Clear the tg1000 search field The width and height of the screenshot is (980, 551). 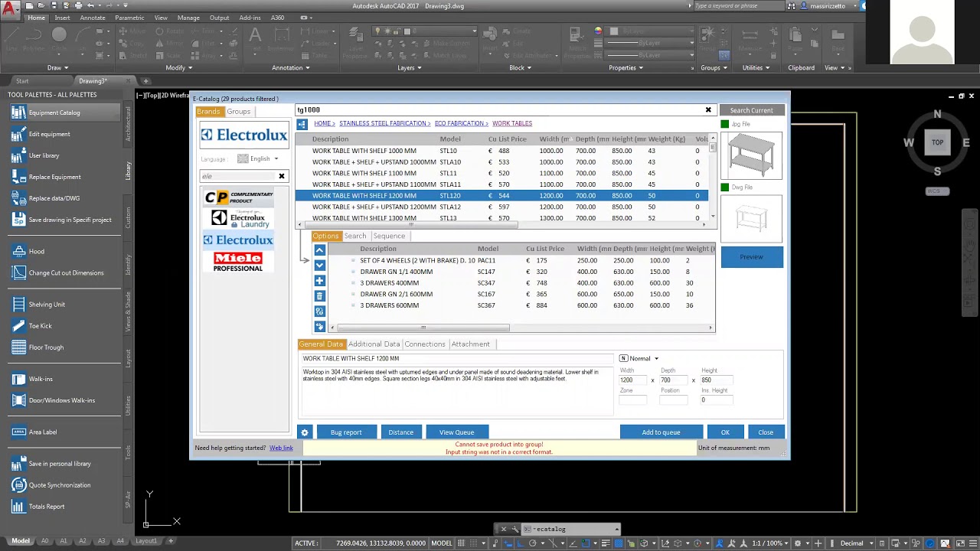[x=708, y=110]
